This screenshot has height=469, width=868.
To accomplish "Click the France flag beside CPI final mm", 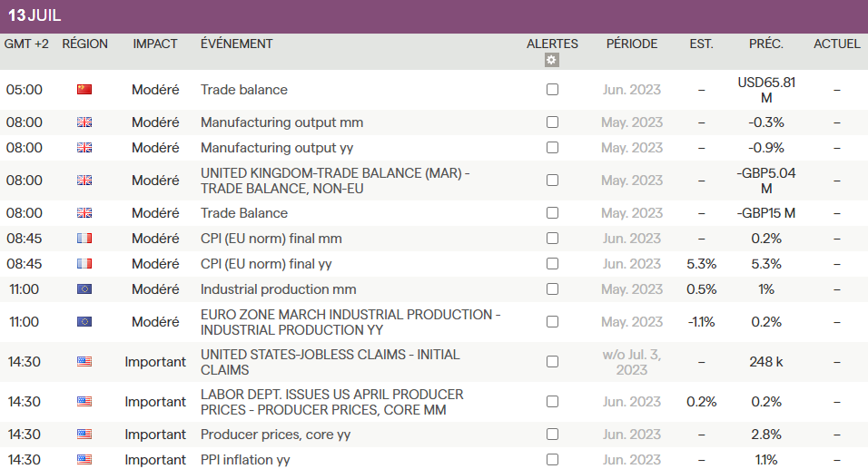I will pyautogui.click(x=84, y=239).
